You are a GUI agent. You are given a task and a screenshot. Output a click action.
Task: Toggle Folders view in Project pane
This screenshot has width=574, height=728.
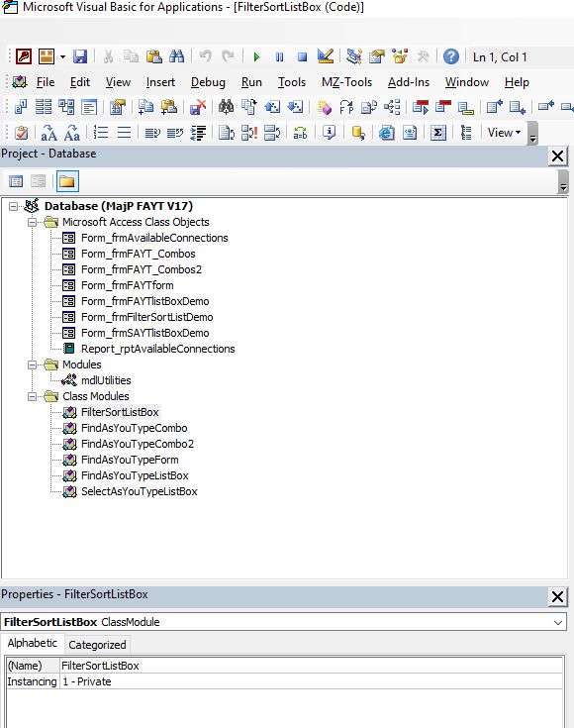[67, 181]
